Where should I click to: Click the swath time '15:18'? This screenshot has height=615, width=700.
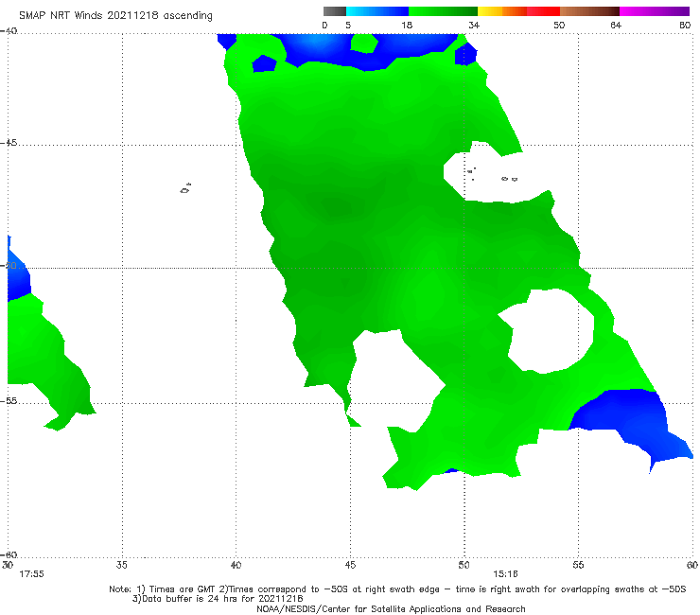tap(505, 574)
